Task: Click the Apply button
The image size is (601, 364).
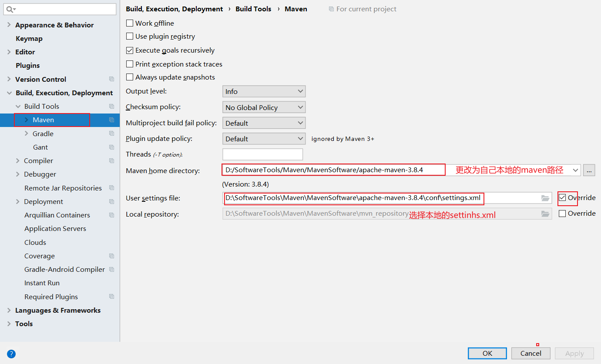Action: point(574,353)
